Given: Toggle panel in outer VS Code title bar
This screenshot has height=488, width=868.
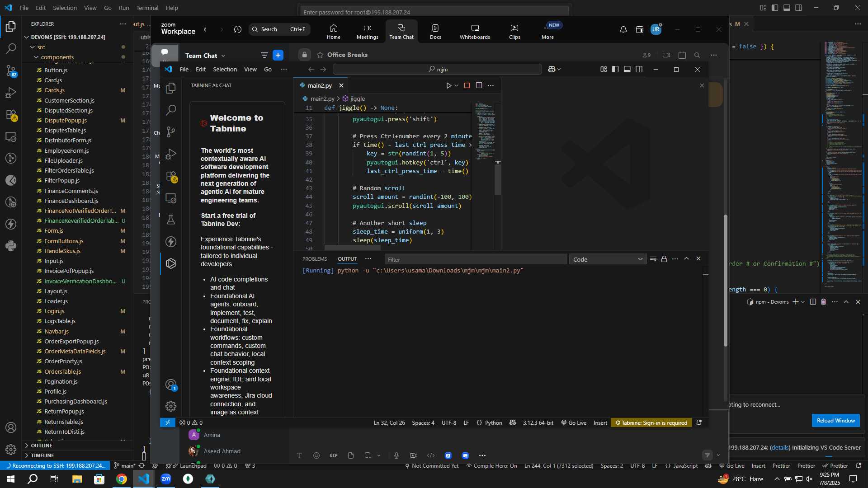Looking at the screenshot, I should point(787,8).
